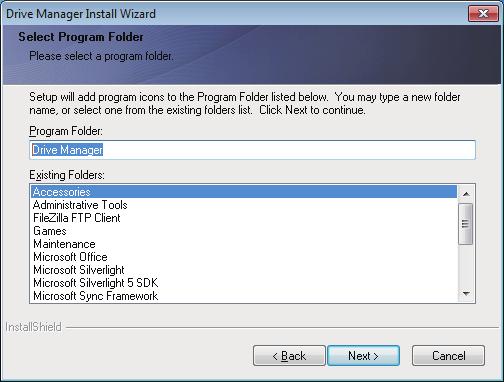504x382 pixels.
Task: Close the Drive Manager Install Wizard window
Action: (x=483, y=14)
